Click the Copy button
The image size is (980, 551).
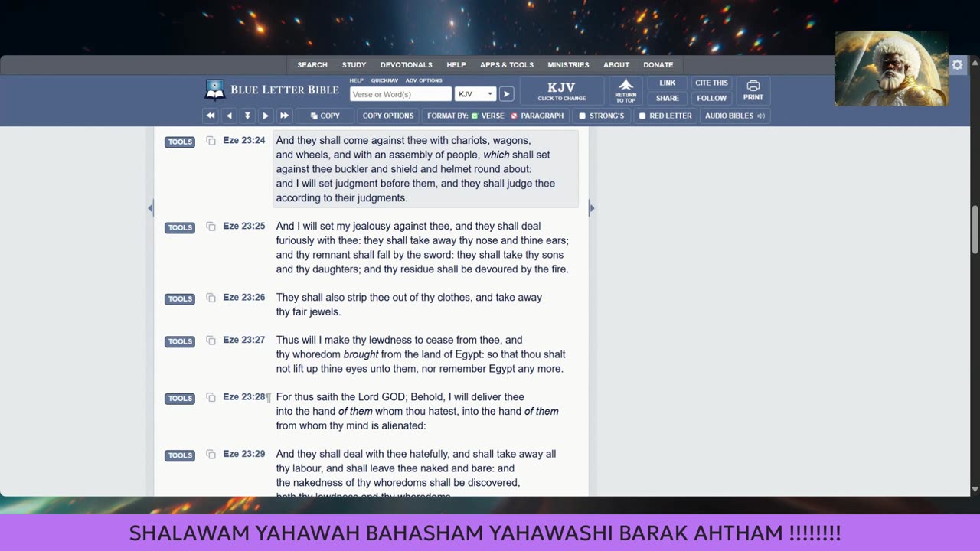click(x=325, y=116)
